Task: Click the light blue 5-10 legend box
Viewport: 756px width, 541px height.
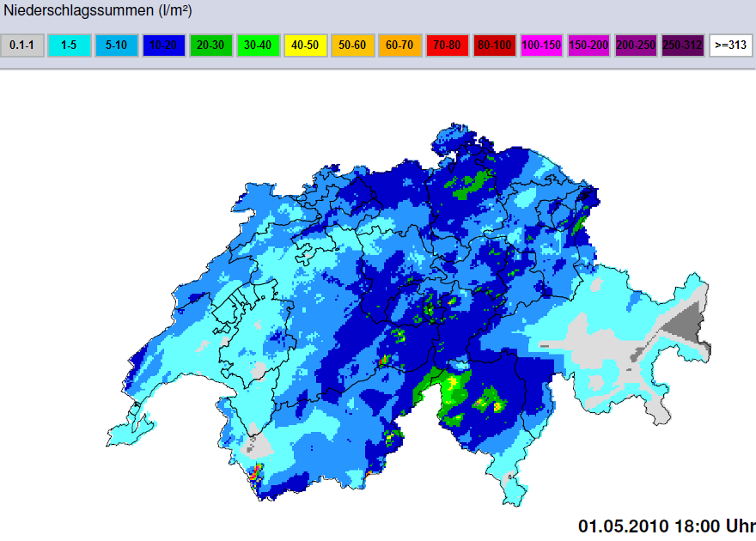Action: coord(117,46)
